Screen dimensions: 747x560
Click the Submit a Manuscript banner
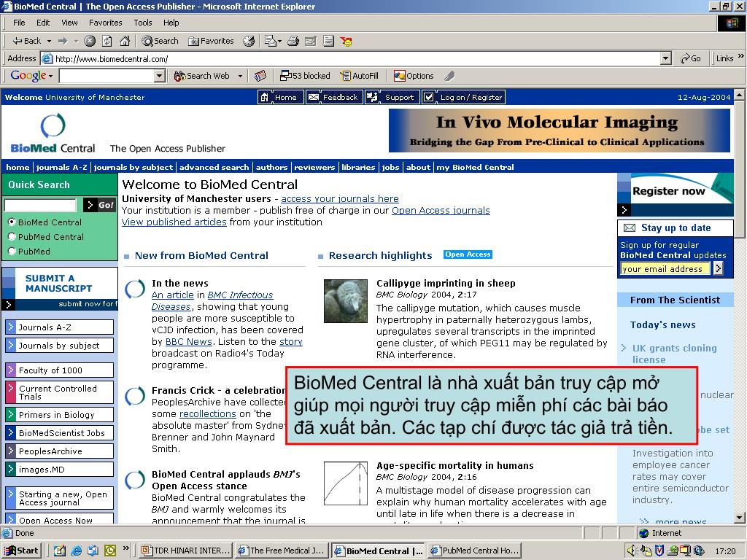click(x=60, y=289)
